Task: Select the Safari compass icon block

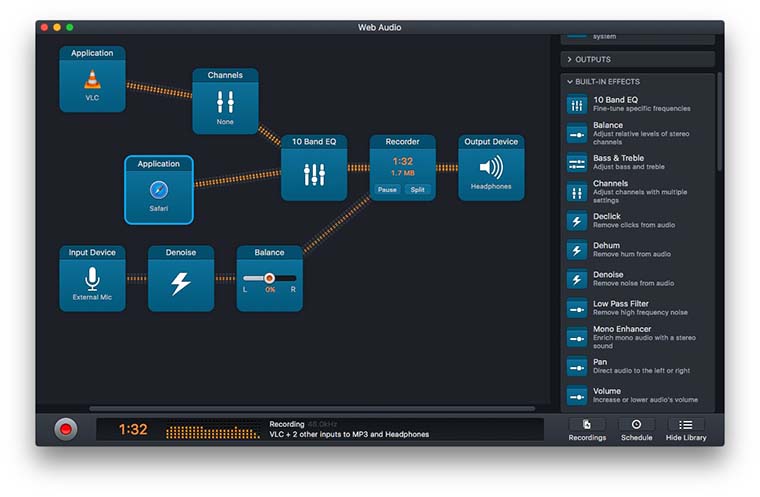Action: pyautogui.click(x=158, y=190)
